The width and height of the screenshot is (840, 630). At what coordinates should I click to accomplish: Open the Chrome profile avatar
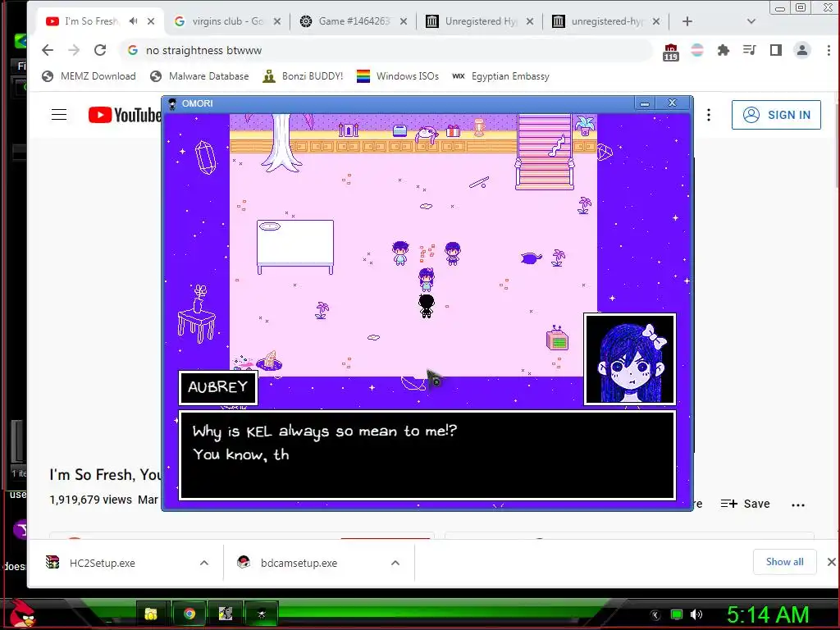click(802, 50)
